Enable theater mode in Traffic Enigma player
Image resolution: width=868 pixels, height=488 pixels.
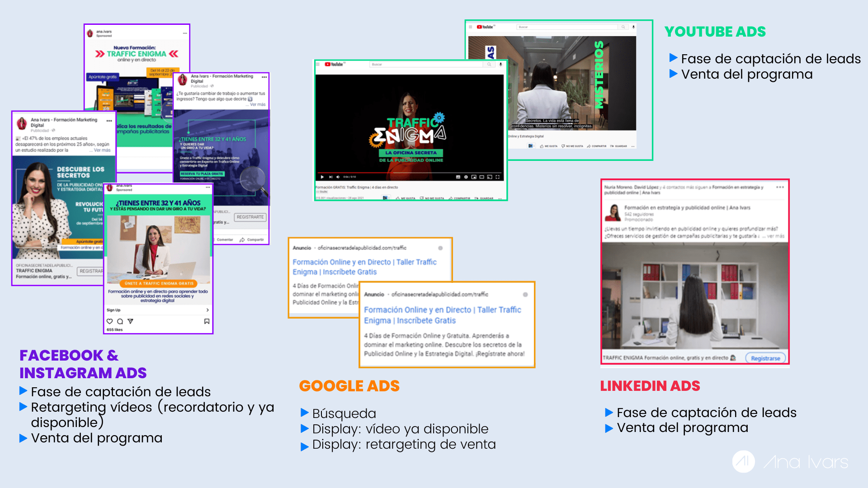(x=481, y=177)
